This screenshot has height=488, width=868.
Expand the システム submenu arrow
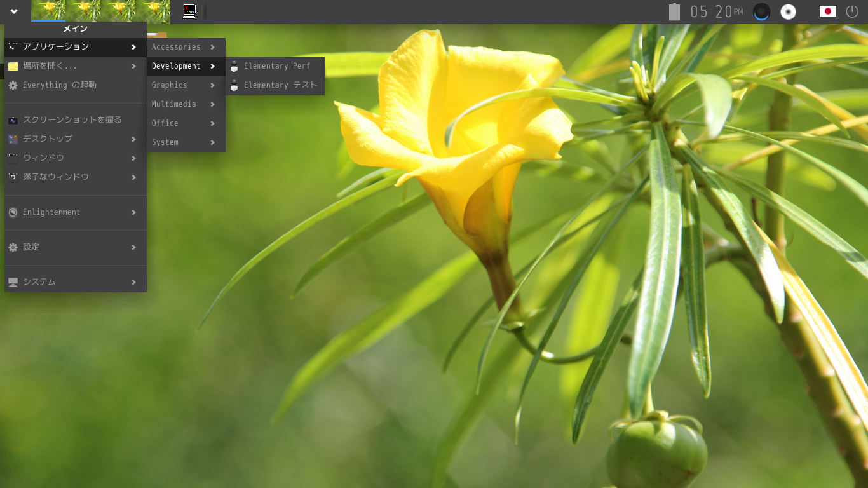133,282
